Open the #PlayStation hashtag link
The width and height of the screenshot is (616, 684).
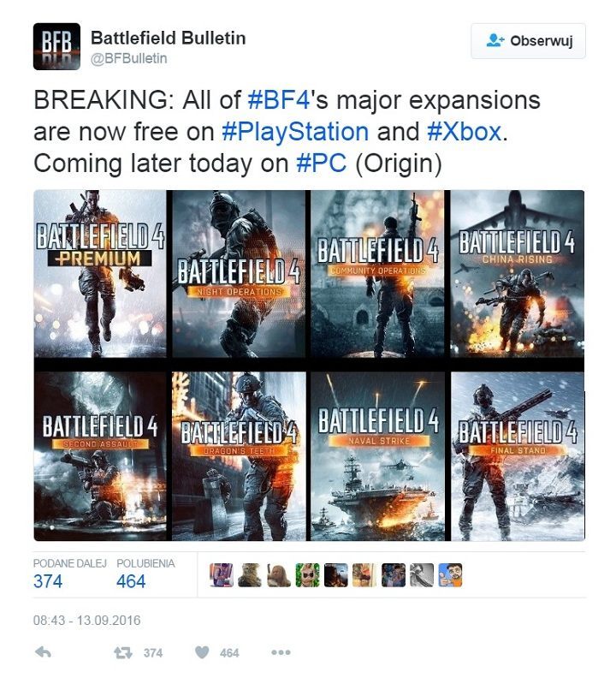[295, 132]
